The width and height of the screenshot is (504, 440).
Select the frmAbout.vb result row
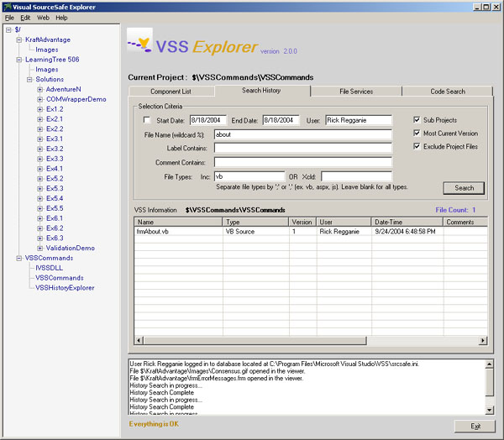coord(311,232)
